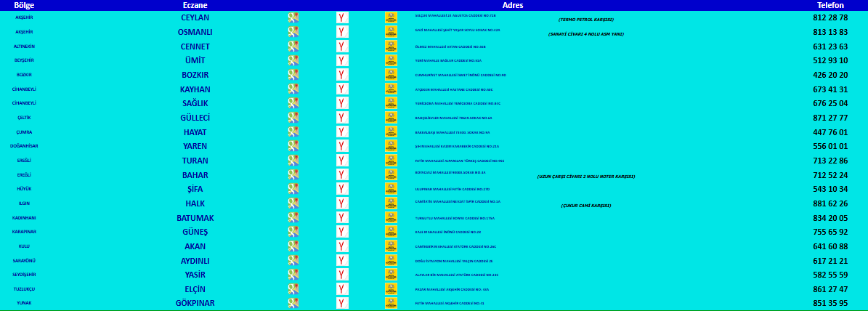Open Google Maps icon for CEYLAN pharmacy
Screen dimensions: 868x311
click(293, 17)
